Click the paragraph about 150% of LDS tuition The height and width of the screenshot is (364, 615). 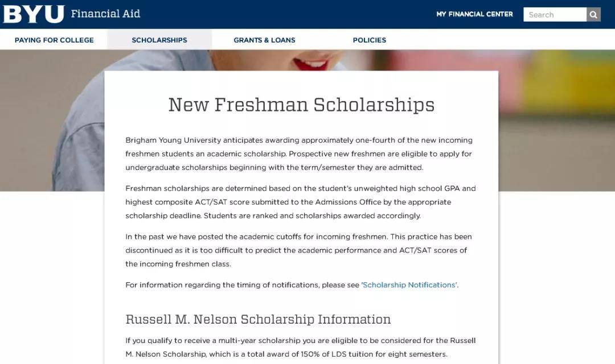(x=301, y=347)
